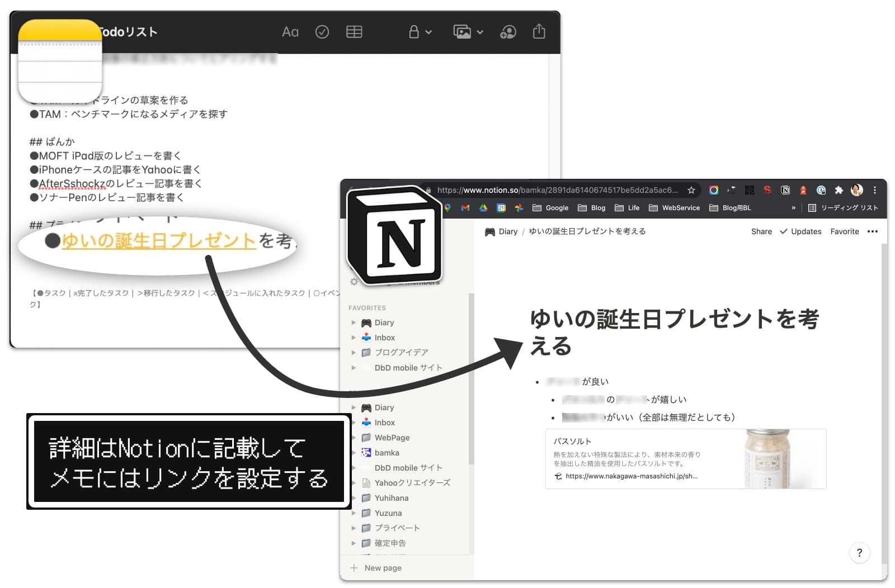Click the TAM：ベンチマーク line in Notes
The width and height of the screenshot is (895, 588).
[128, 114]
